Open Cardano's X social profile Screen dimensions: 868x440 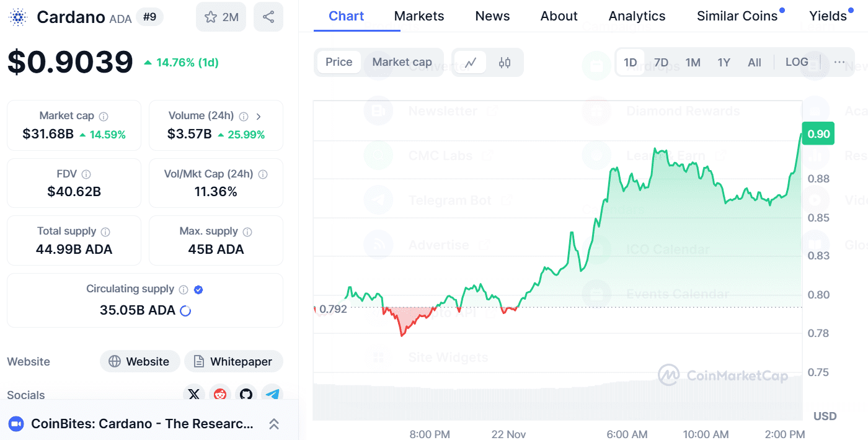tap(194, 394)
